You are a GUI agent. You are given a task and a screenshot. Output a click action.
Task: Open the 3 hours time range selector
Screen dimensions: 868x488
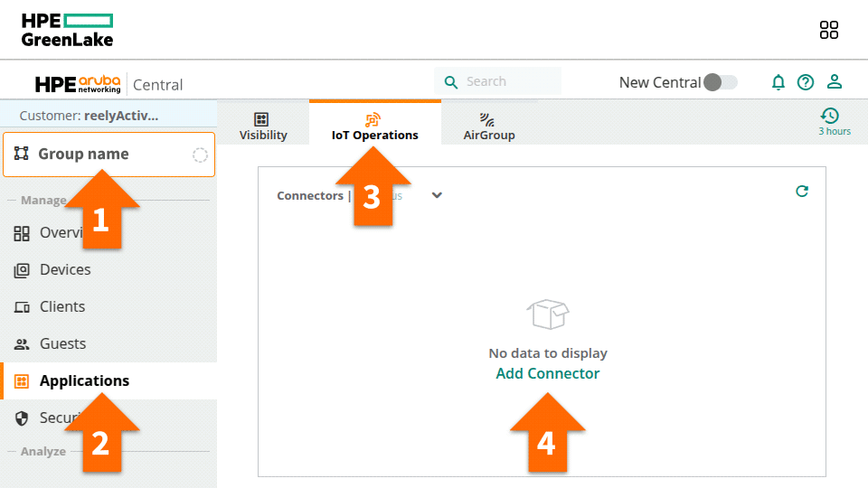click(835, 122)
